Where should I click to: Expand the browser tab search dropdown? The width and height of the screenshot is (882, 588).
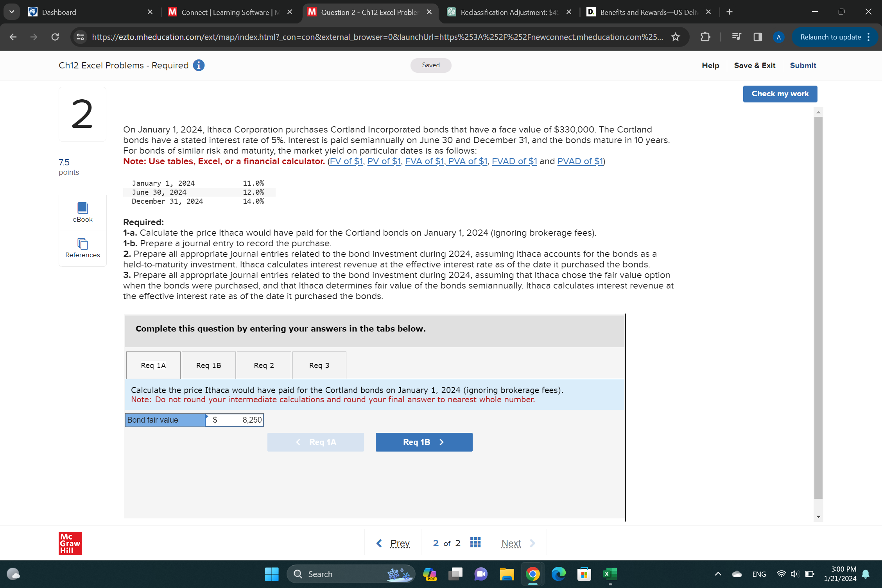pyautogui.click(x=12, y=12)
